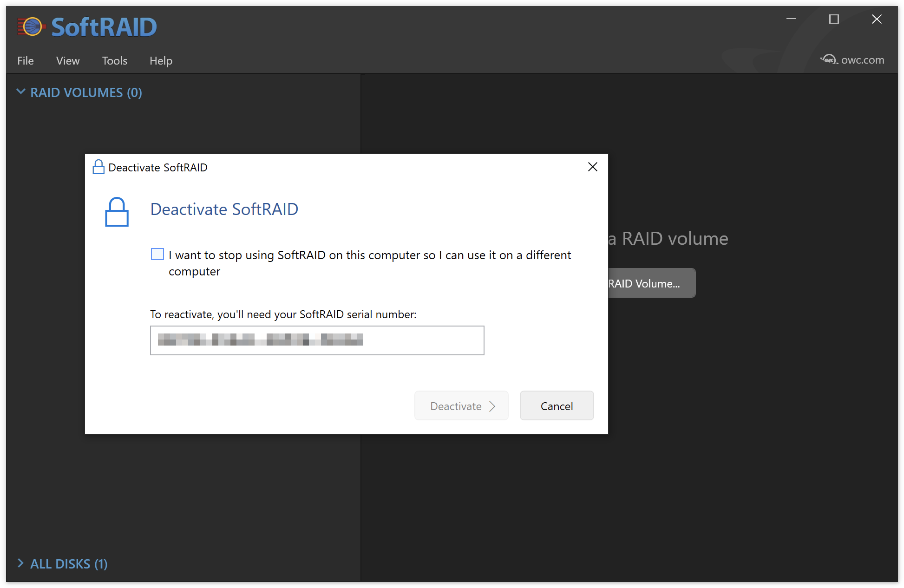
Task: Check the stop using SoftRAID checkbox
Action: [x=157, y=254]
